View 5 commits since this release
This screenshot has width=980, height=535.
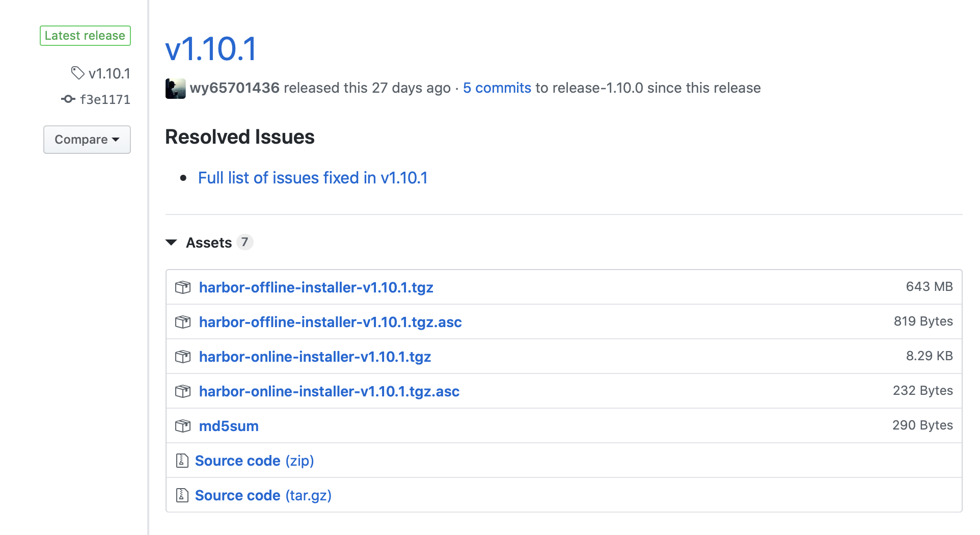click(497, 88)
